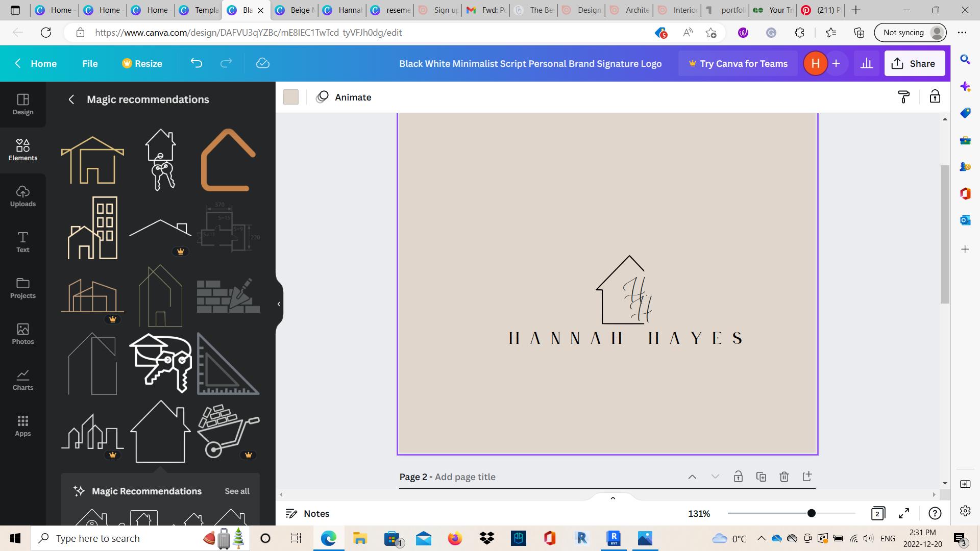This screenshot has width=980, height=551.
Task: Expand the page thumbnails strip
Action: pos(612,498)
